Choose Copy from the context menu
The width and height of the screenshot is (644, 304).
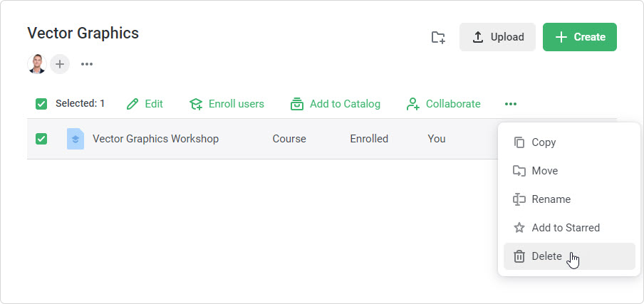point(544,142)
